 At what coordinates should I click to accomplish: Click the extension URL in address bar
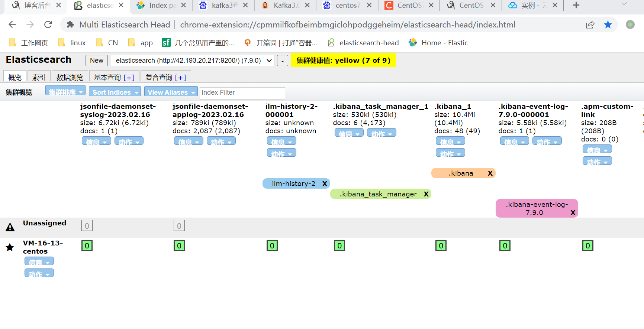coord(348,25)
